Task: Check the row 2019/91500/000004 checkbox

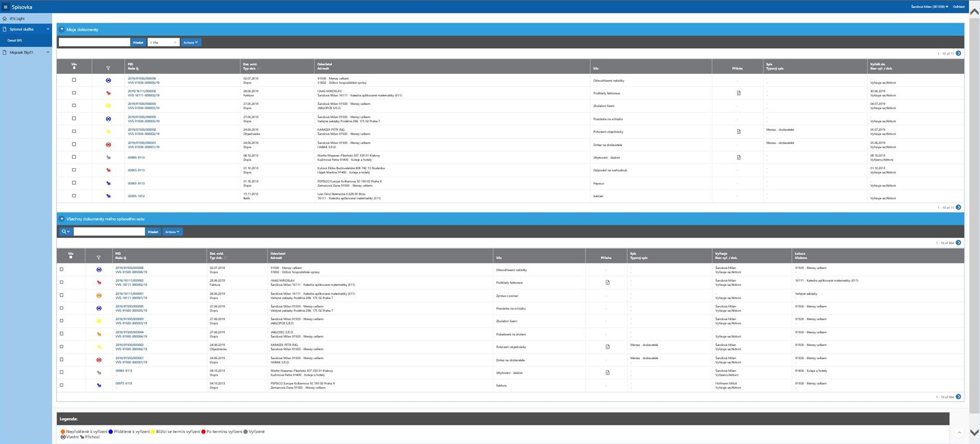Action: pyautogui.click(x=61, y=334)
